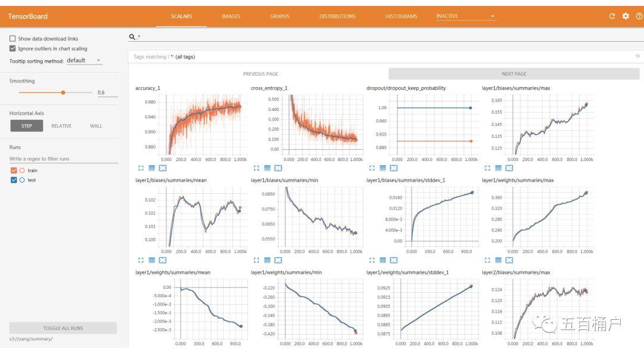Click the tag filter search field
The image size is (644, 352).
click(386, 37)
